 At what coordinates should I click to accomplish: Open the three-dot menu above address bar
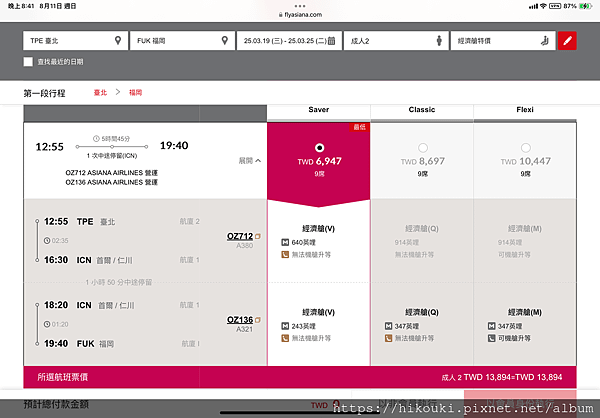pos(300,6)
